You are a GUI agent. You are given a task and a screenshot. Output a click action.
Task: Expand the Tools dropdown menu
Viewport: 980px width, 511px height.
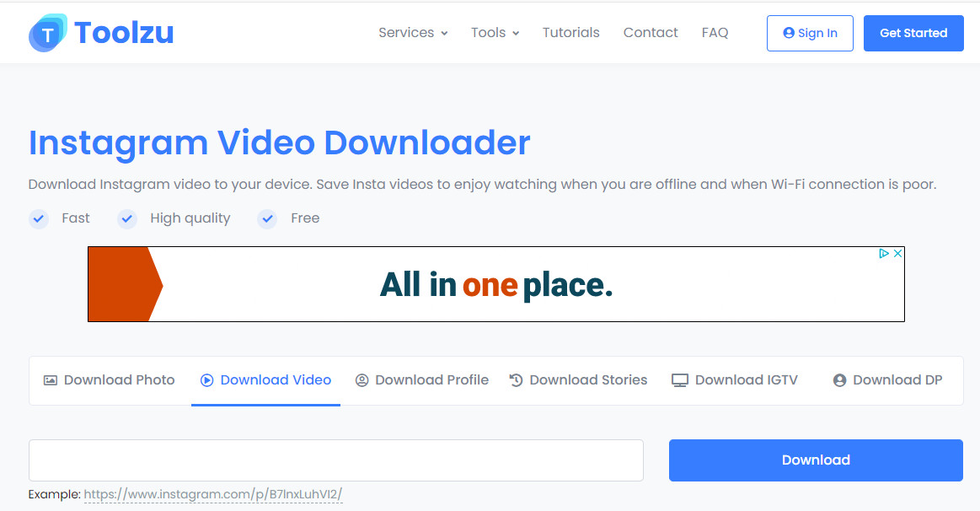point(495,33)
